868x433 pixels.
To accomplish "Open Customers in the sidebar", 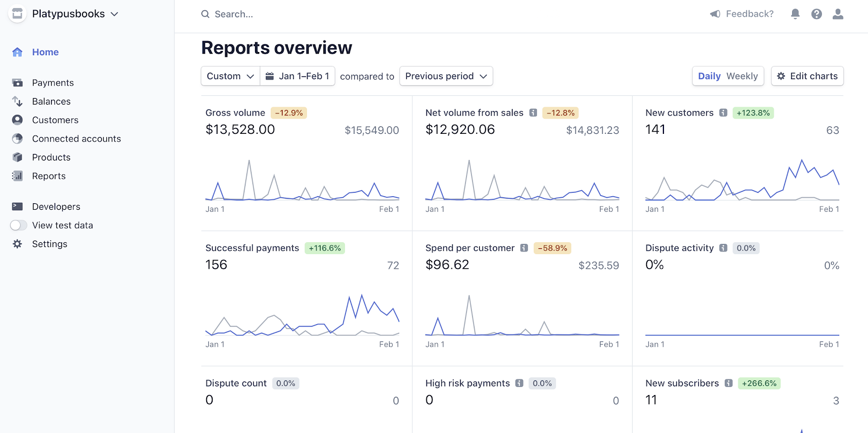I will tap(55, 120).
